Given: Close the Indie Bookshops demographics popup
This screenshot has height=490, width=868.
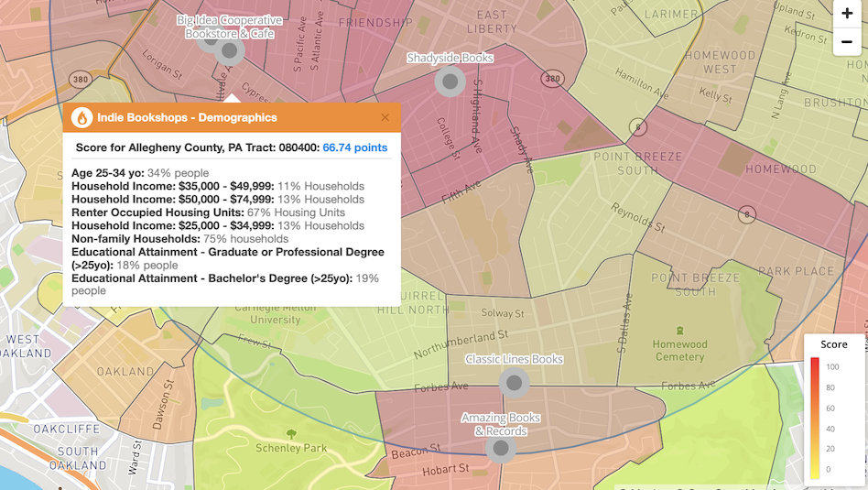Looking at the screenshot, I should 385,117.
